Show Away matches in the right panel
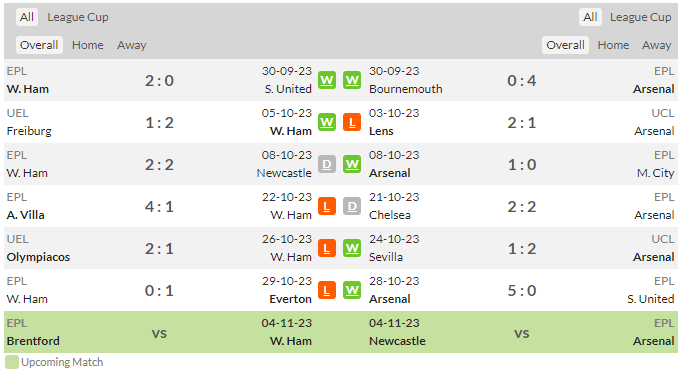Screen dimensions: 680x386 (x=657, y=45)
